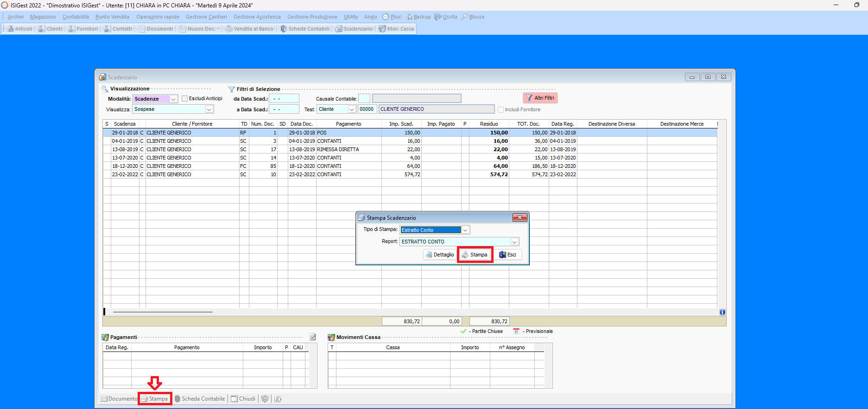Screen dimensions: 868x409
Task: Open the Contabilità menu
Action: point(76,17)
